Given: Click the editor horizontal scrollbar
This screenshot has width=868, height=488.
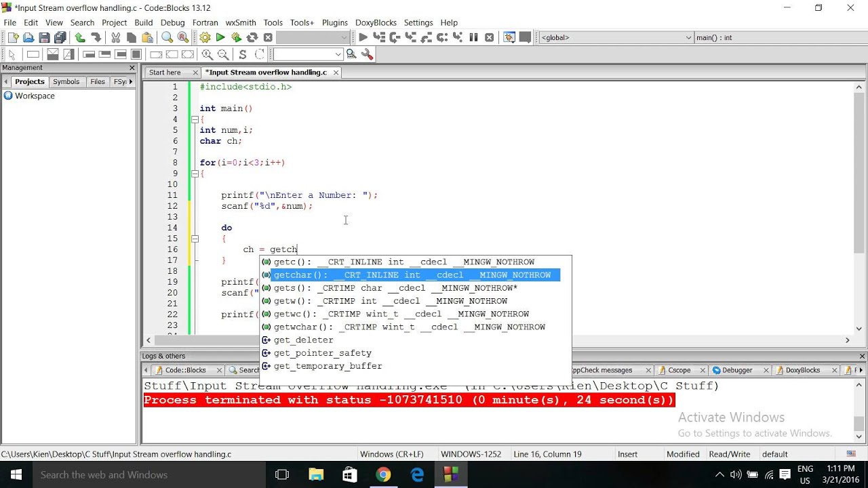Looking at the screenshot, I should tap(498, 340).
